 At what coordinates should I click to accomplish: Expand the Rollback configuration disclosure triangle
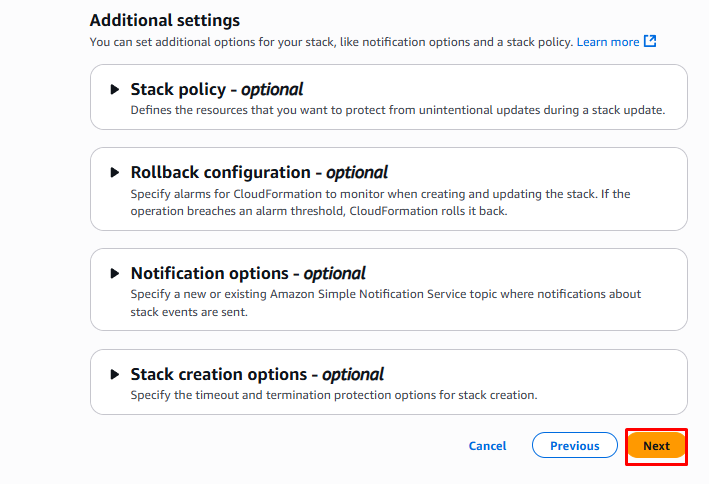tap(115, 173)
